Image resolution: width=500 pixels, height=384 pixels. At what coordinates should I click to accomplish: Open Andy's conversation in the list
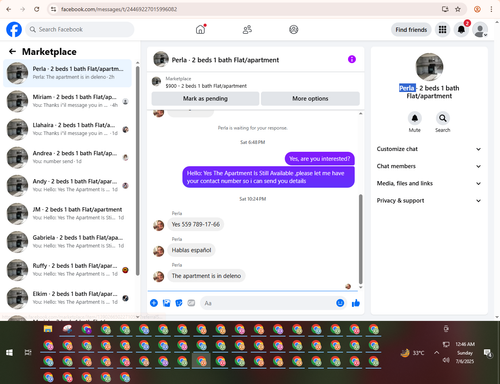[x=67, y=185]
